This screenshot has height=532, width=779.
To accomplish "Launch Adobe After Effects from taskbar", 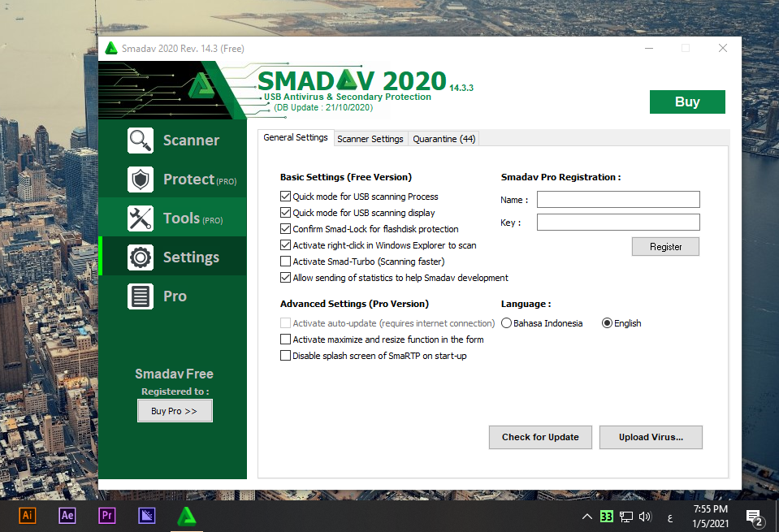I will point(67,515).
